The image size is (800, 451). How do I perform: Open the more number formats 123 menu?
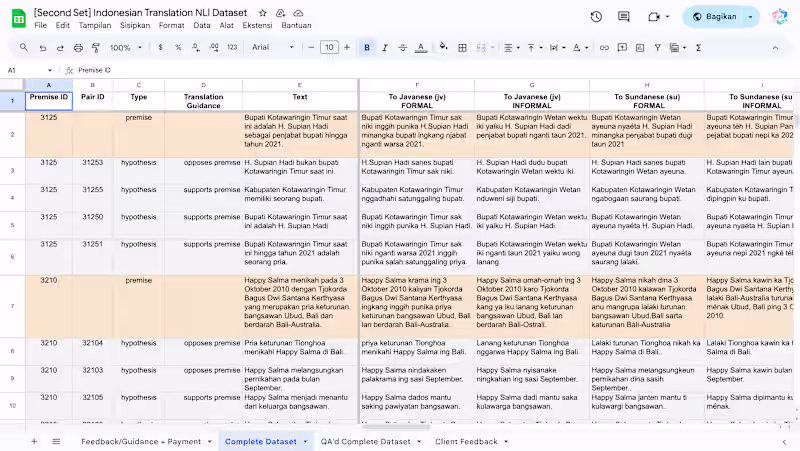pos(232,47)
